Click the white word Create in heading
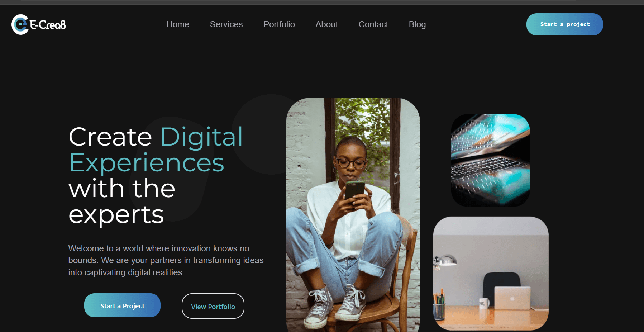 110,137
